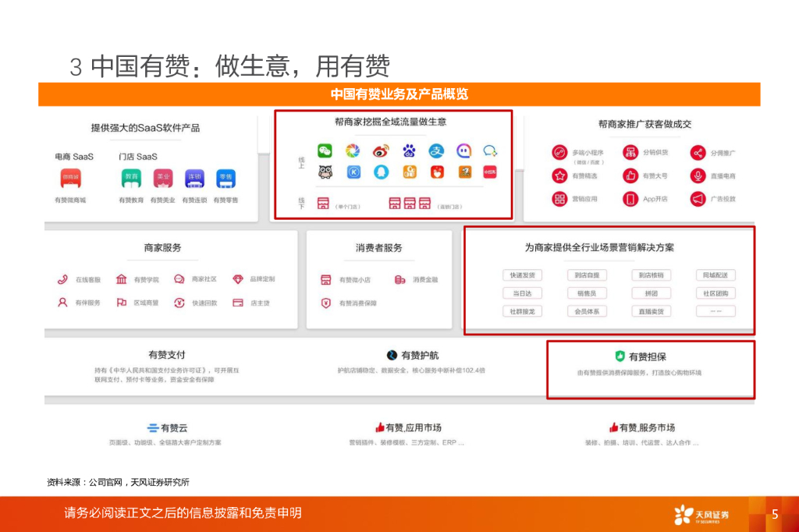The image size is (799, 532).
Task: Click the 有赞微商城 red app icon
Action: coord(71,179)
